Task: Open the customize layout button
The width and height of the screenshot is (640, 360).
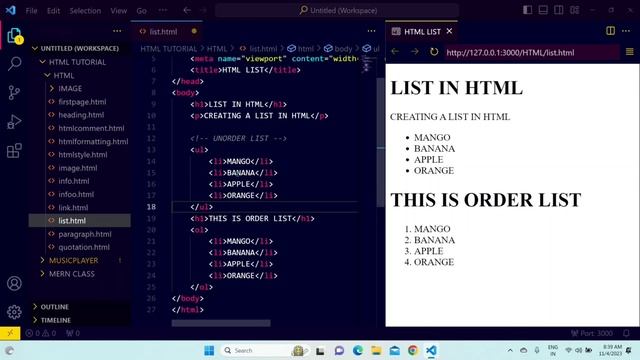Action: pos(575,10)
